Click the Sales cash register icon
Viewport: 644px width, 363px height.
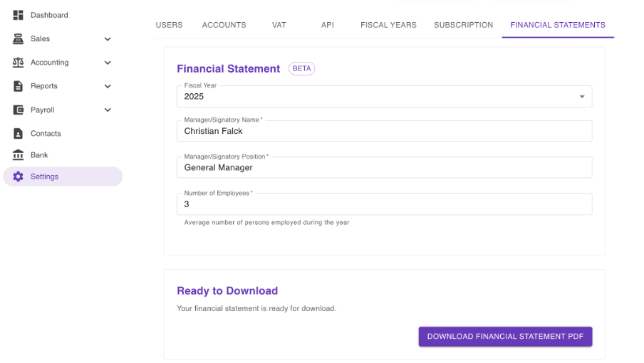click(x=18, y=39)
